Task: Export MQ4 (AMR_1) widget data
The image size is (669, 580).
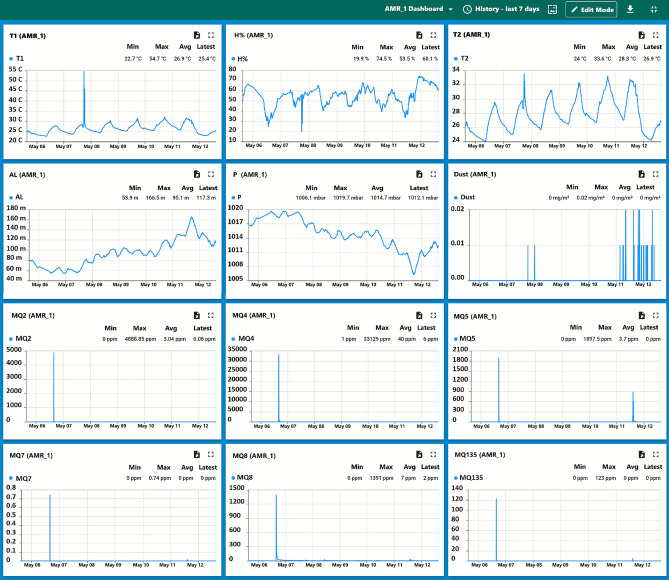Action: point(419,315)
